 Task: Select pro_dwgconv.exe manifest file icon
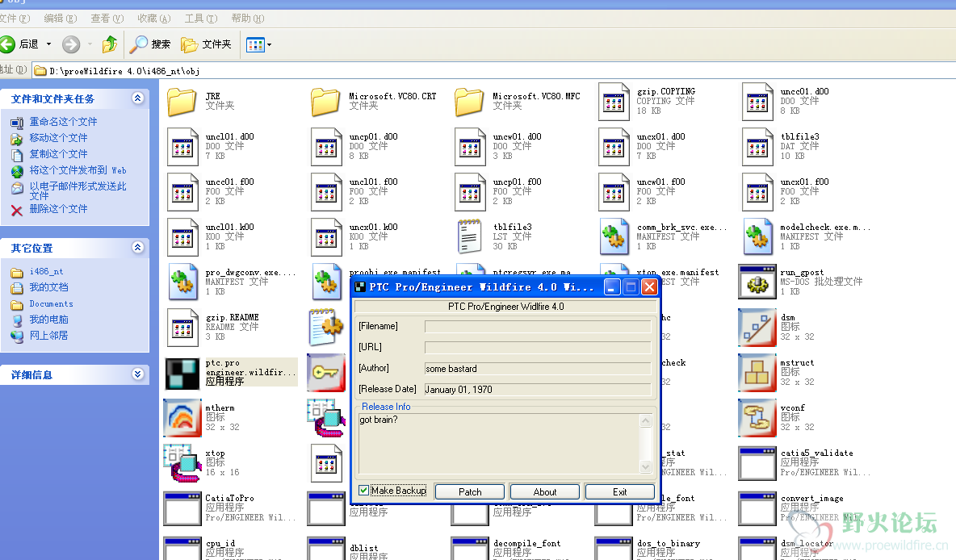click(x=182, y=282)
